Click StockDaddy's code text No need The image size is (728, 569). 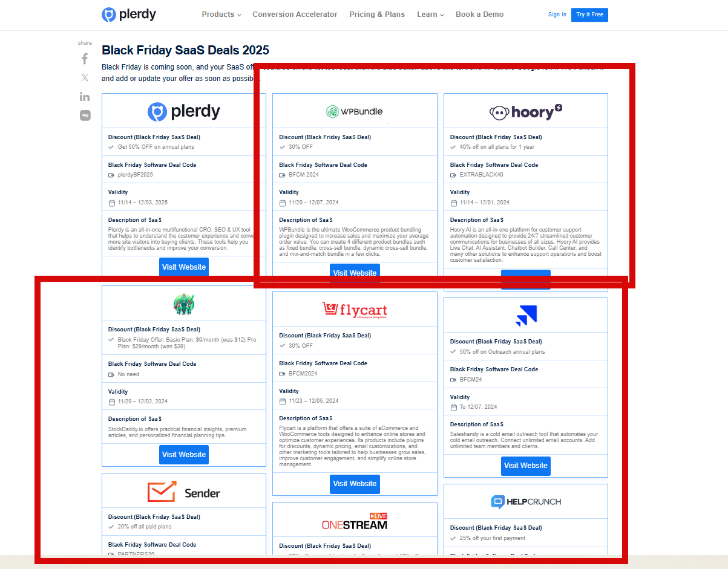point(128,374)
